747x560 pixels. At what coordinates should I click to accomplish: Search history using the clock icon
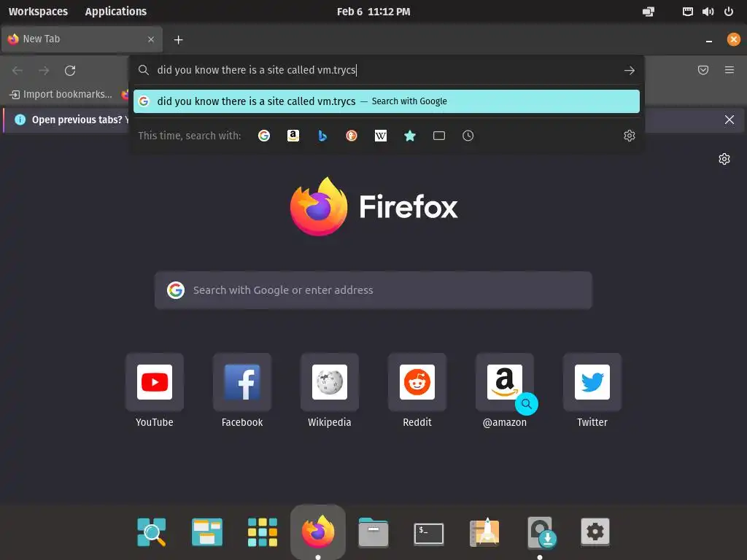tap(468, 136)
